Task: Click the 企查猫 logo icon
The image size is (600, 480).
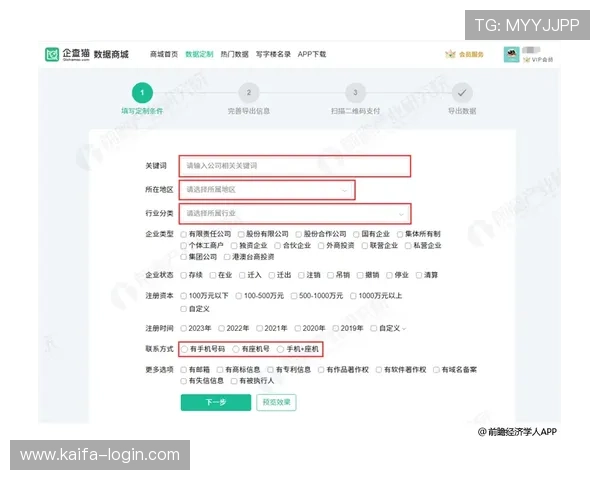Action: (52, 54)
